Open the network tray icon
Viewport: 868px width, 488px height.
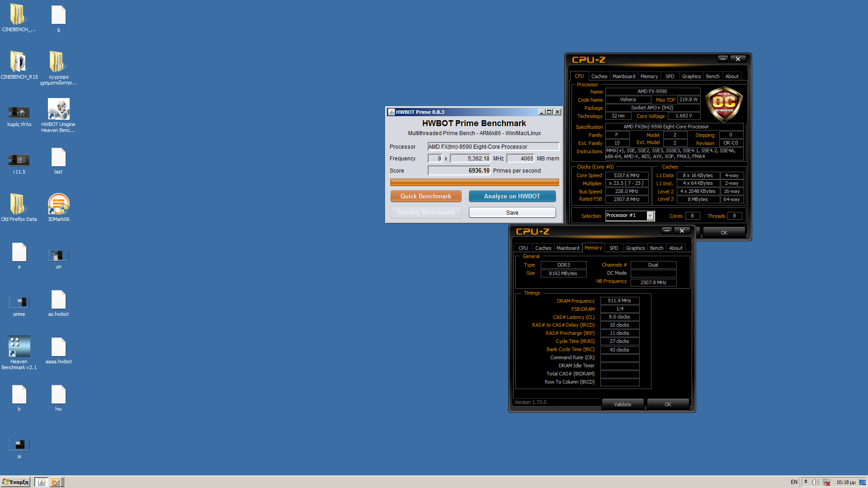point(826,482)
